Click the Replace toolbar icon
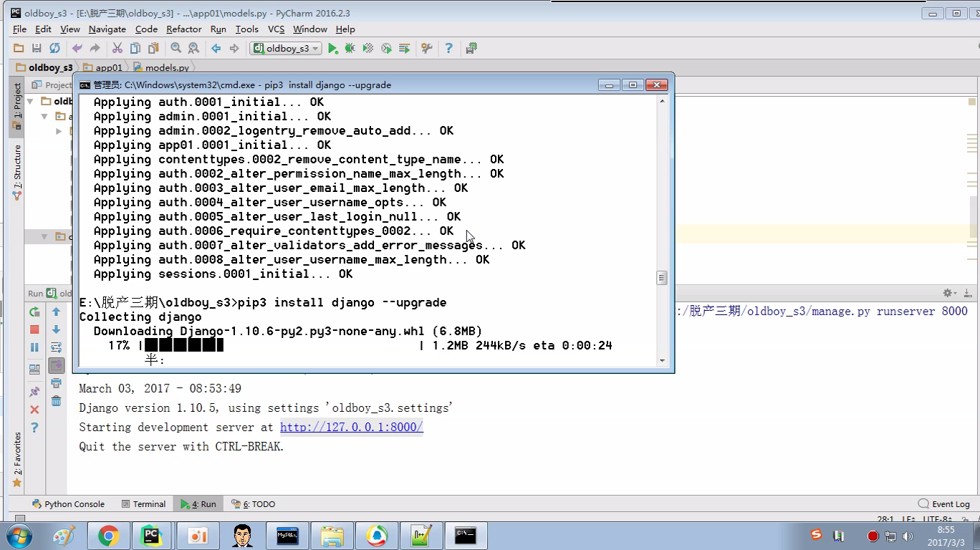 [x=193, y=48]
